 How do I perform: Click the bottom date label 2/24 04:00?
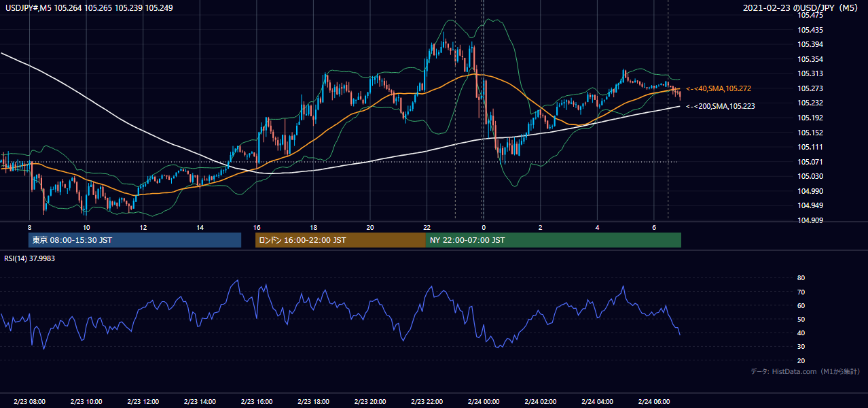click(x=597, y=402)
